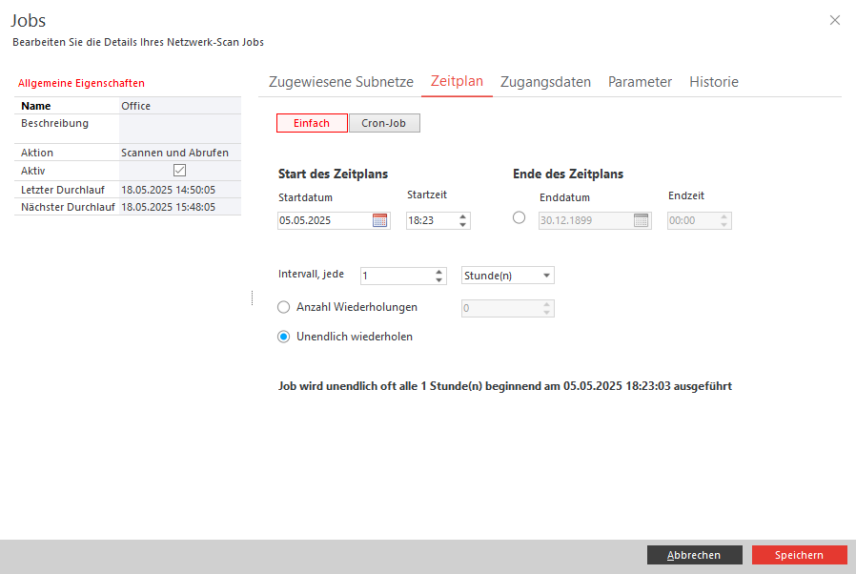
Task: Increase the Intervall value using up arrow
Action: (x=439, y=271)
